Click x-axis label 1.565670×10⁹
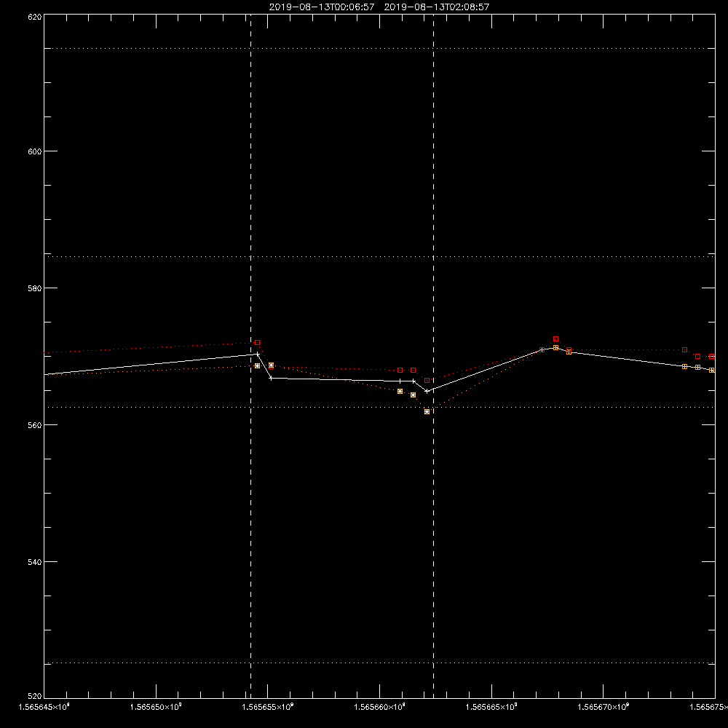The image size is (728, 728). (604, 707)
